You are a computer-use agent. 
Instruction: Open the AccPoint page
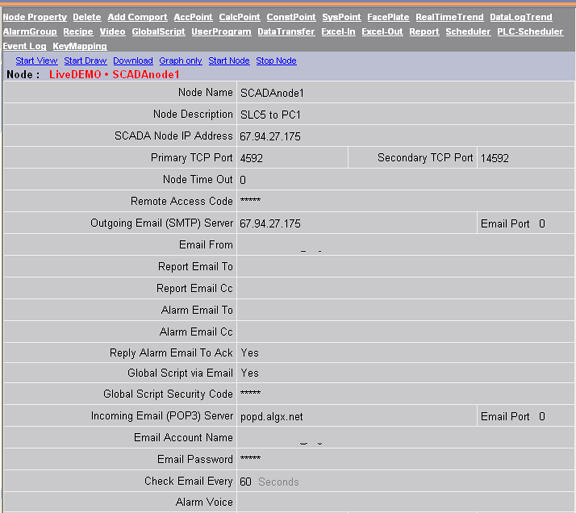tap(193, 17)
